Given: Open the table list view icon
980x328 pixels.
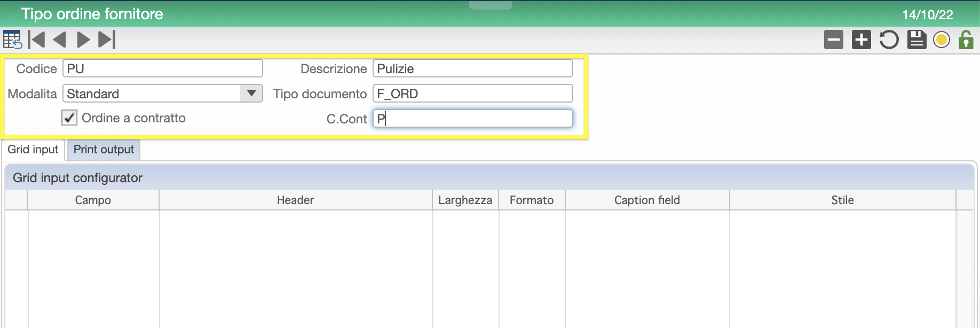Looking at the screenshot, I should click(x=12, y=40).
